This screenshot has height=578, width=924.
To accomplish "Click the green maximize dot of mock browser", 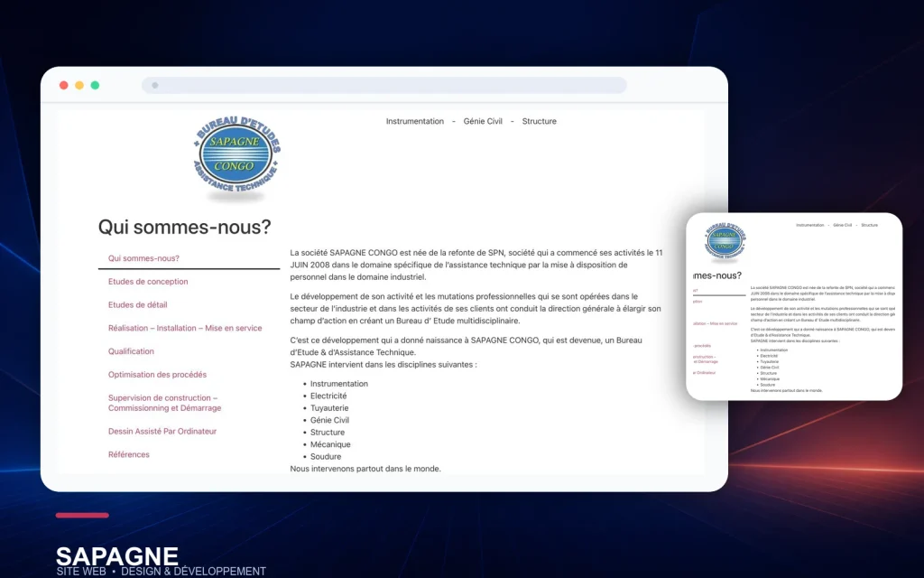I will coord(95,85).
